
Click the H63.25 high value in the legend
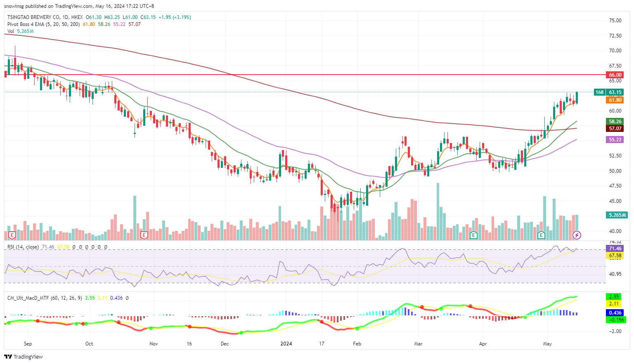(112, 17)
